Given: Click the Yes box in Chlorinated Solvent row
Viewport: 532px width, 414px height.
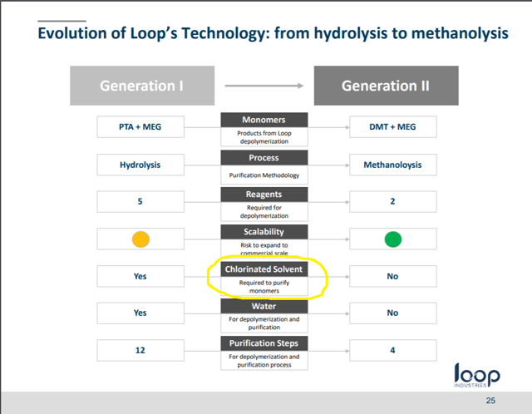Looking at the screenshot, I should [x=140, y=276].
